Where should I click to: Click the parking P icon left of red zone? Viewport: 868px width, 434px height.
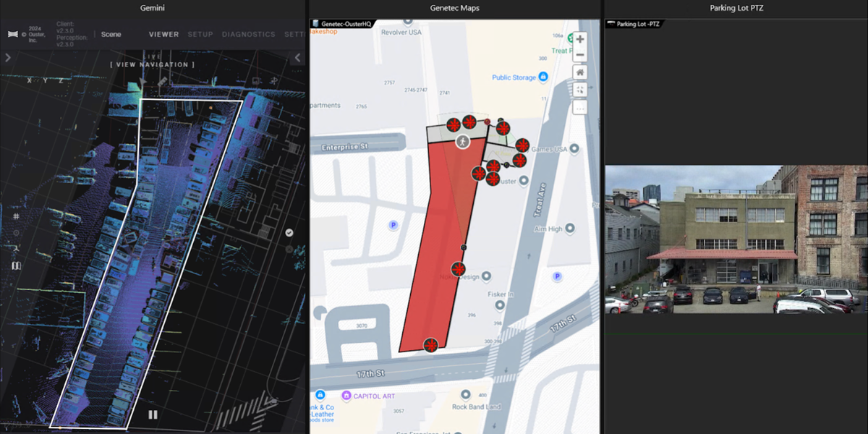(393, 225)
